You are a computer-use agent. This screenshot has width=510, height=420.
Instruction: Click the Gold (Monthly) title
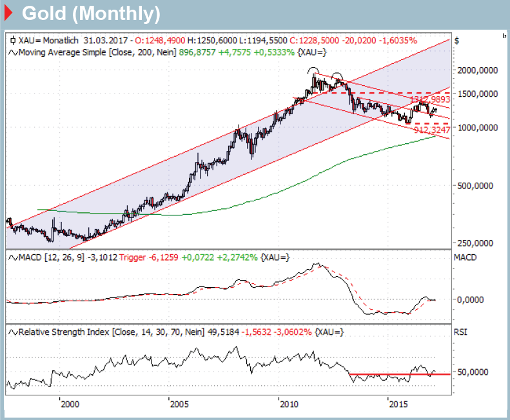[x=91, y=14]
